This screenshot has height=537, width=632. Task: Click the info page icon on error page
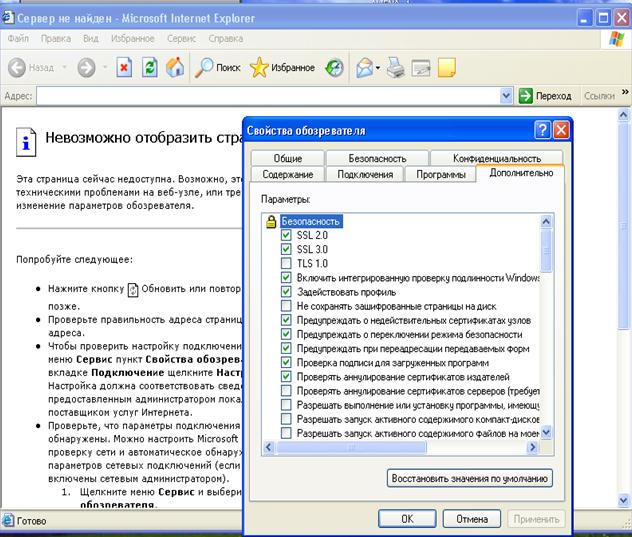tap(26, 142)
